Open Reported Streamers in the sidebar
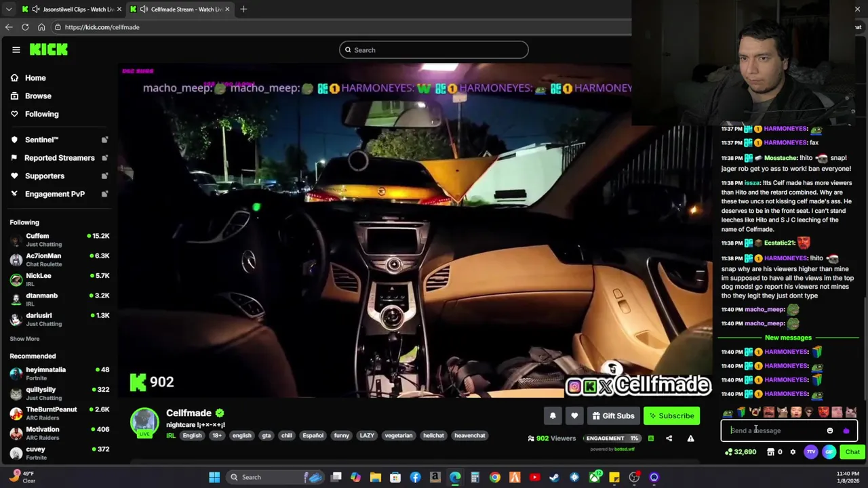 point(59,158)
